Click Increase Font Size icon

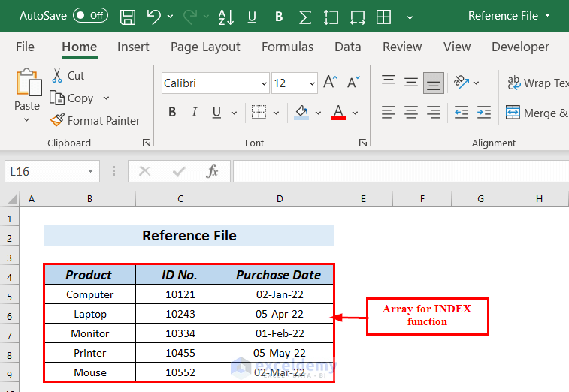tap(330, 83)
